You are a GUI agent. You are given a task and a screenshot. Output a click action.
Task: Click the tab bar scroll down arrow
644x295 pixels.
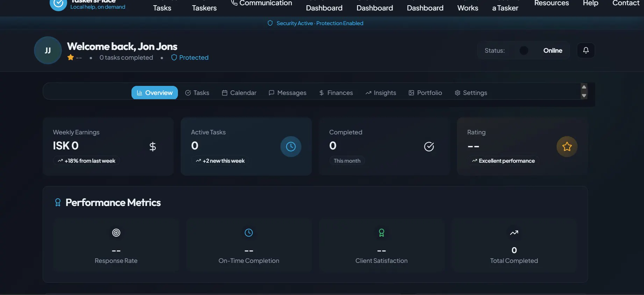(x=584, y=96)
